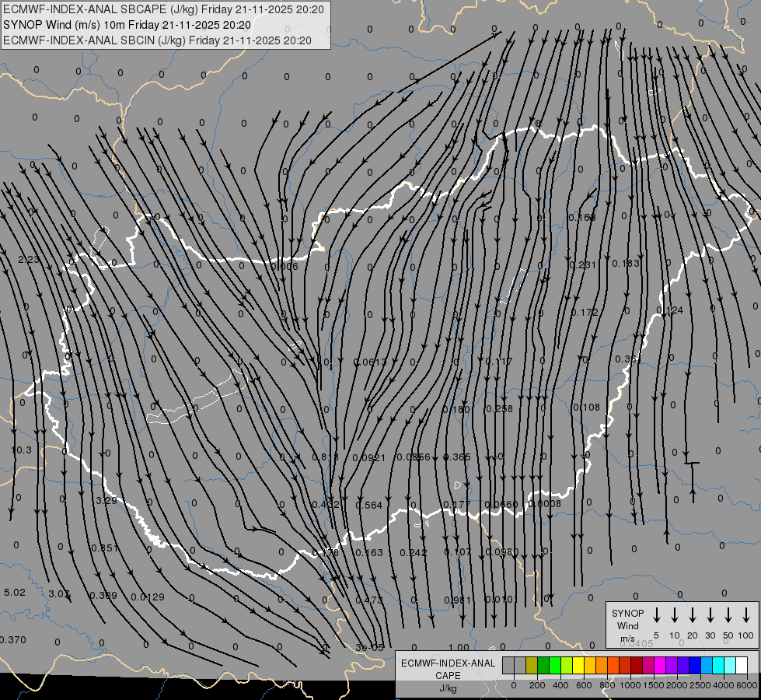This screenshot has height=700, width=761.
Task: Click the 'SYNOP' label in the wind legend
Action: [x=627, y=613]
